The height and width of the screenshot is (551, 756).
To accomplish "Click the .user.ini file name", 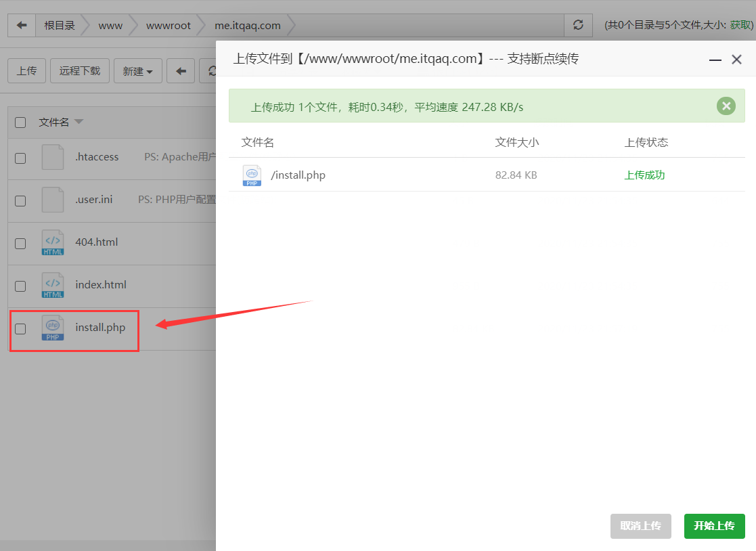I will click(x=94, y=200).
